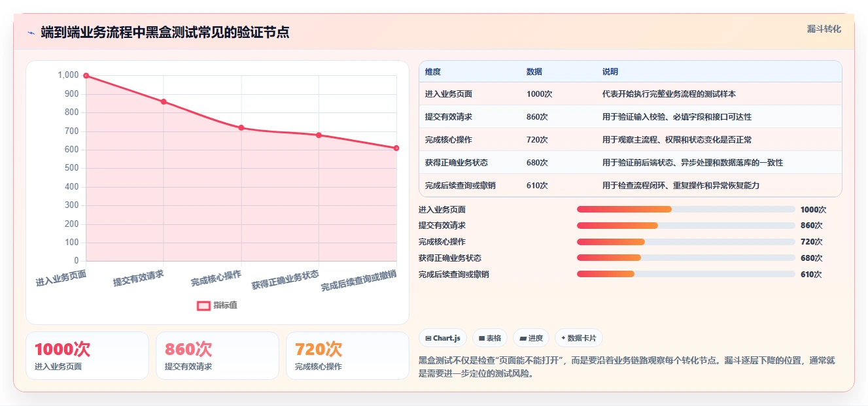Click the 720次 完成核心操作 data card
Screen dimensions: 868x406
[347, 356]
